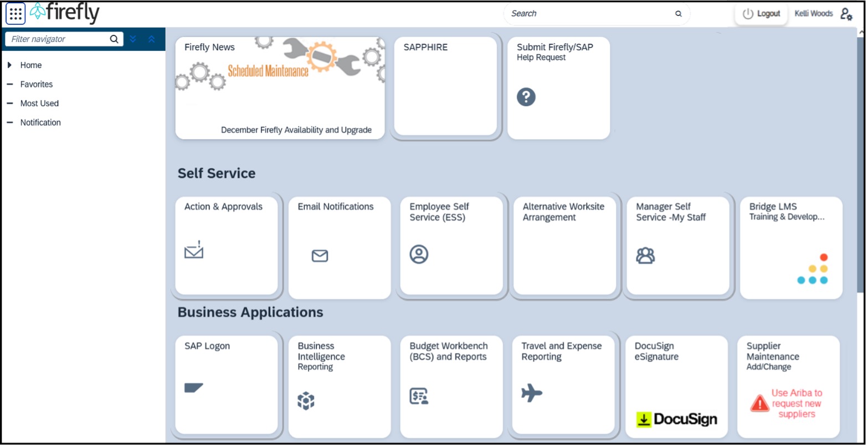Viewport: 868px width, 446px height.
Task: Expand the Home tree node arrow
Action: 10,65
